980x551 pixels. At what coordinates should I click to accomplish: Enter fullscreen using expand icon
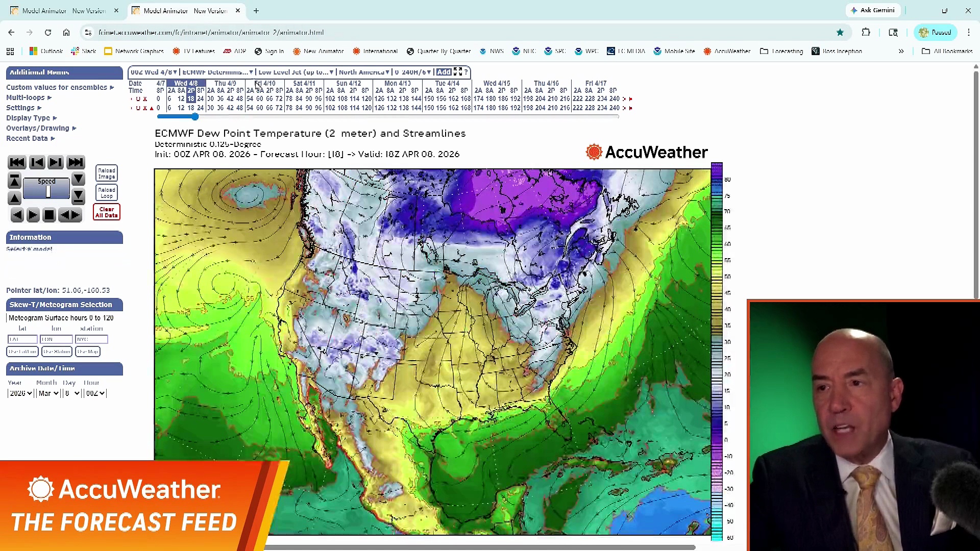[x=458, y=72]
